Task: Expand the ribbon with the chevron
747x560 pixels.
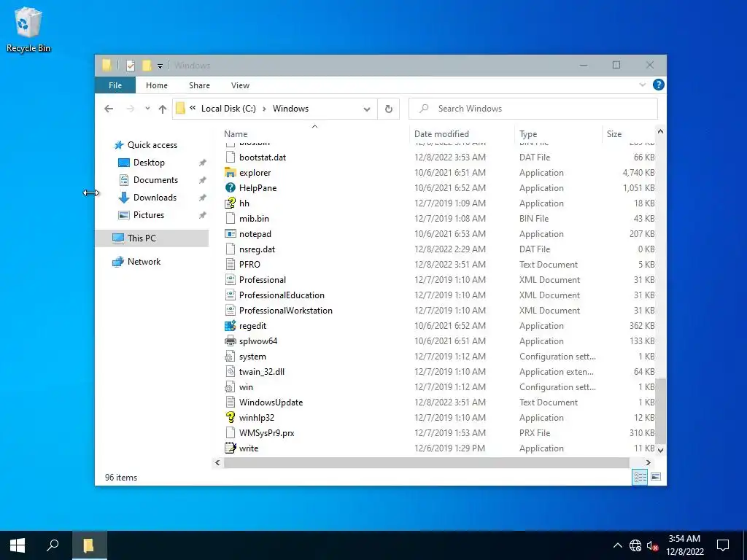Action: point(642,85)
